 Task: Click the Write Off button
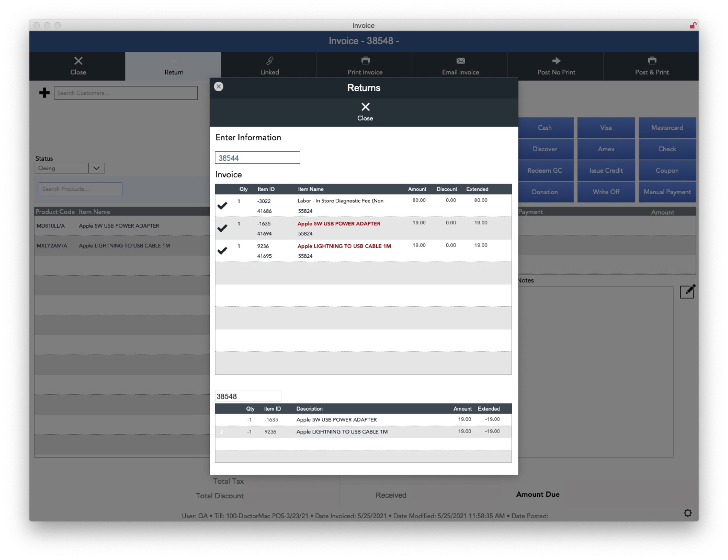point(606,192)
